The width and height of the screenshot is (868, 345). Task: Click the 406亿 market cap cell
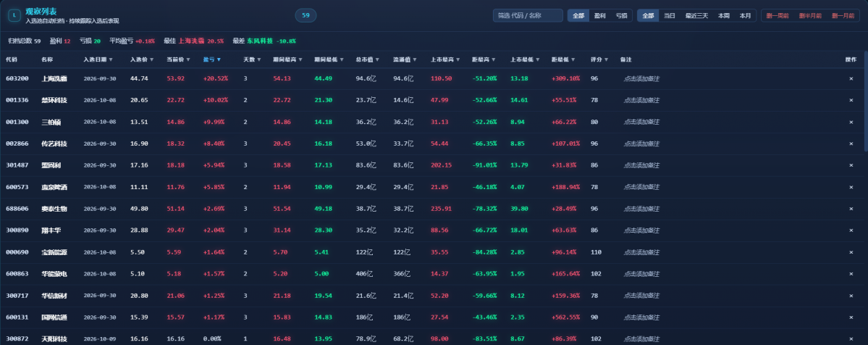[364, 274]
